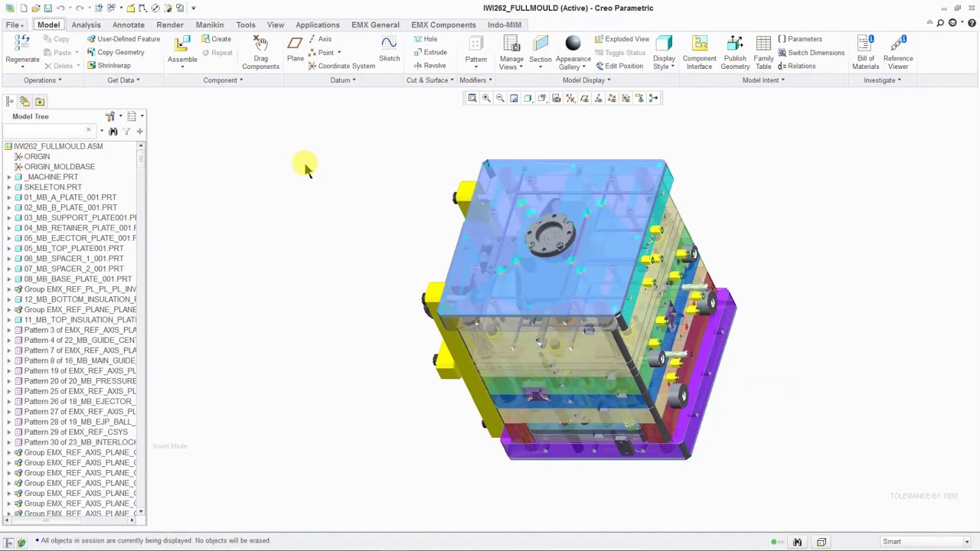
Task: Click the Pattern tool icon
Action: [475, 44]
